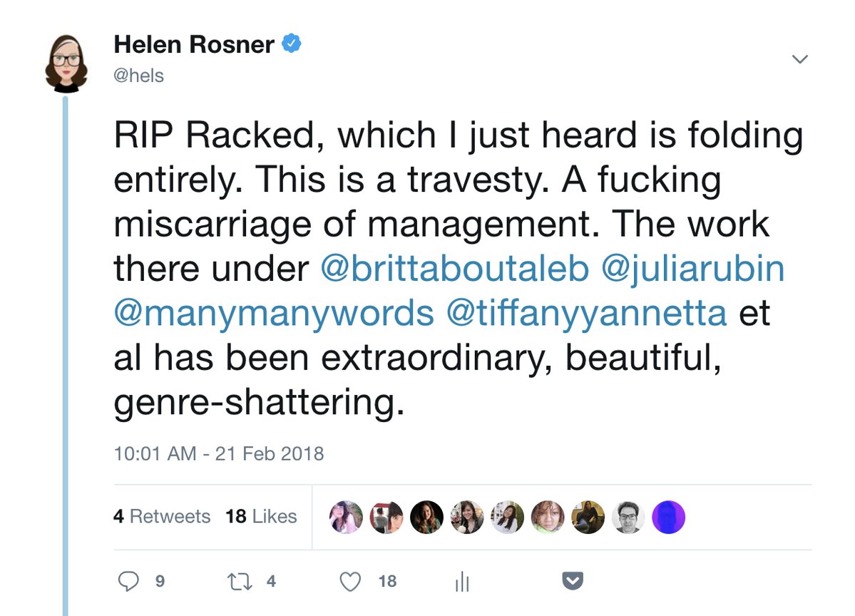Show the 18 Likes list

(261, 516)
